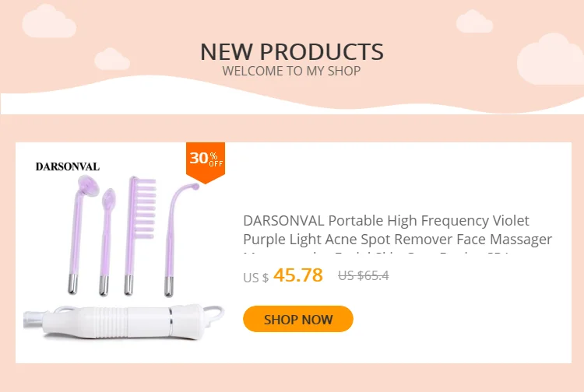Click the white handheld device body
The image size is (584, 392).
coord(123,321)
